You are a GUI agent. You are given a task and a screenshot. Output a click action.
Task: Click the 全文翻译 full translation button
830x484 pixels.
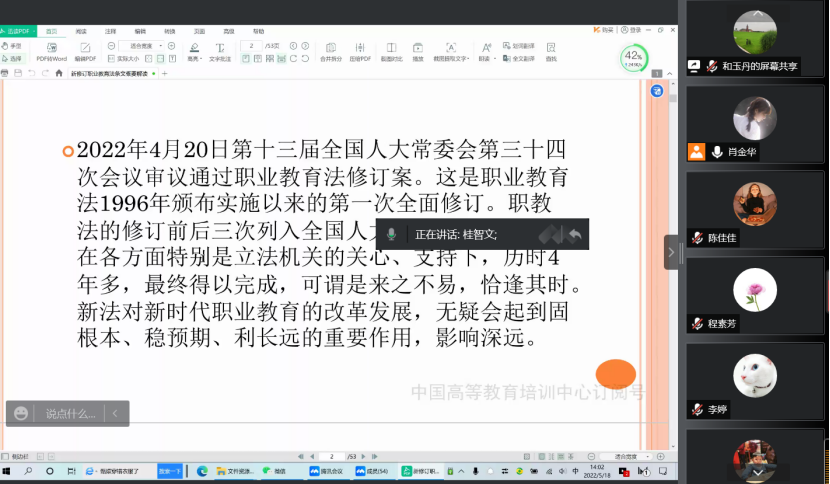(520, 59)
